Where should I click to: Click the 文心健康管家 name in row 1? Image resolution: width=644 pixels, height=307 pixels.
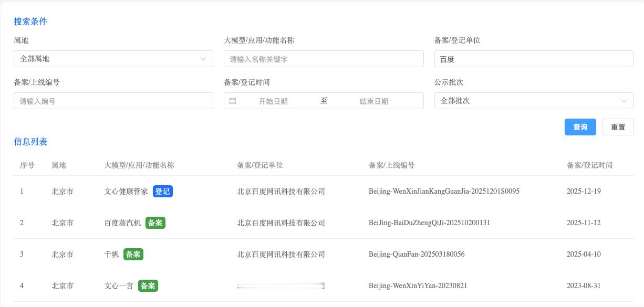pos(126,192)
